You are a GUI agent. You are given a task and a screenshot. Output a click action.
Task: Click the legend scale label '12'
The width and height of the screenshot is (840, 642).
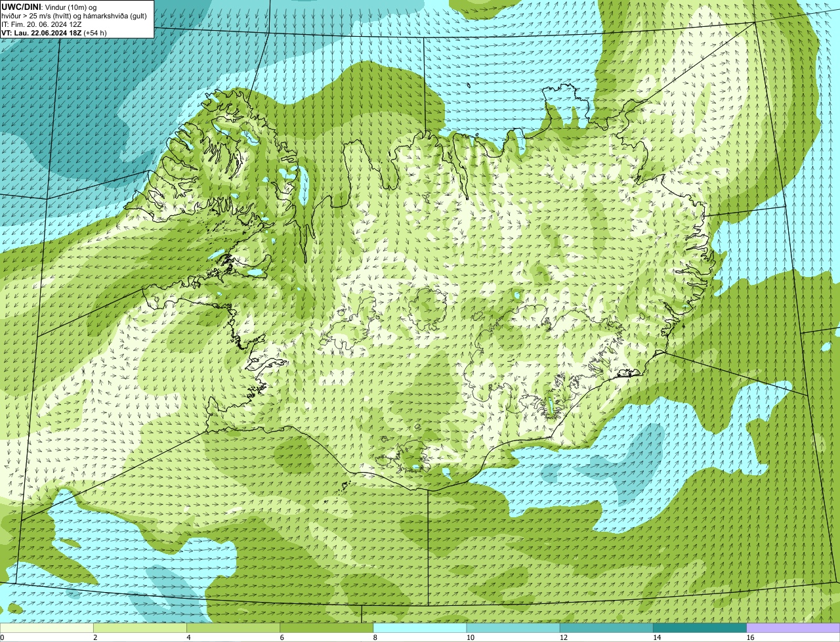click(564, 637)
